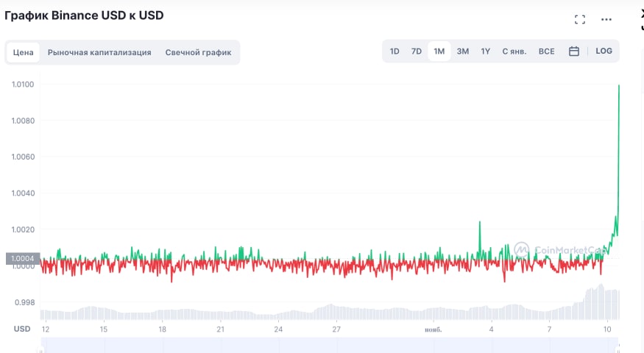Click the нояб. month label
This screenshot has height=353, width=644.
pyautogui.click(x=434, y=329)
